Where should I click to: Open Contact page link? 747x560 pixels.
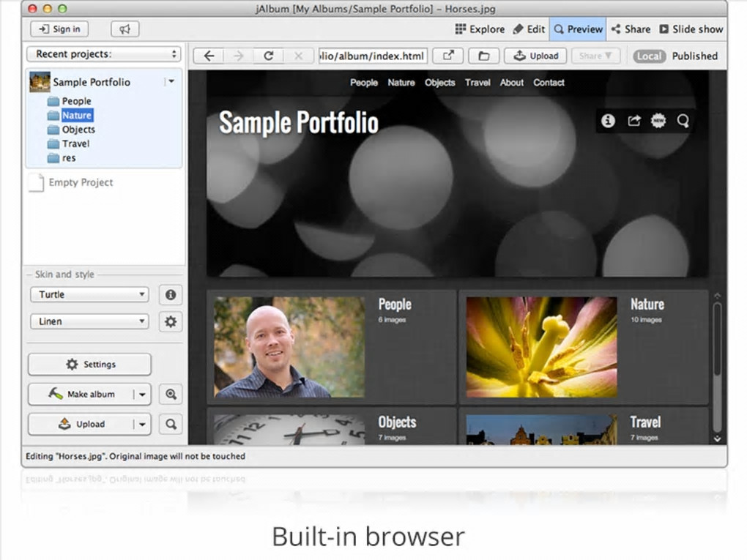point(549,83)
